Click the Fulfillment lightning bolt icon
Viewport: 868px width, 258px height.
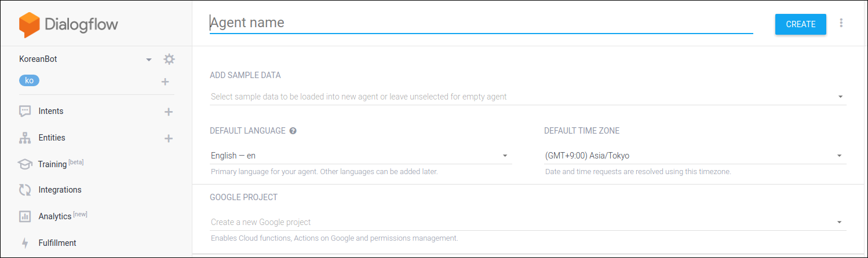pos(25,243)
